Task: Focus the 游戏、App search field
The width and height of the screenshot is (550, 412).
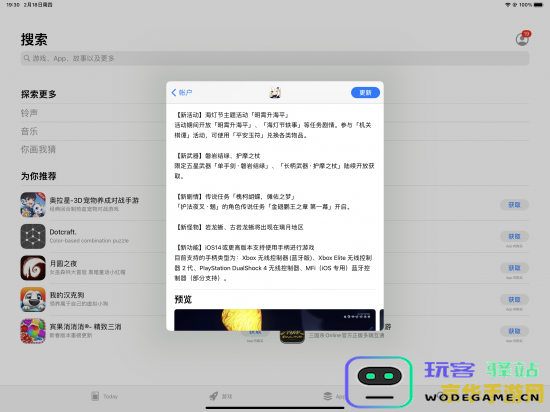Action: 275,58
